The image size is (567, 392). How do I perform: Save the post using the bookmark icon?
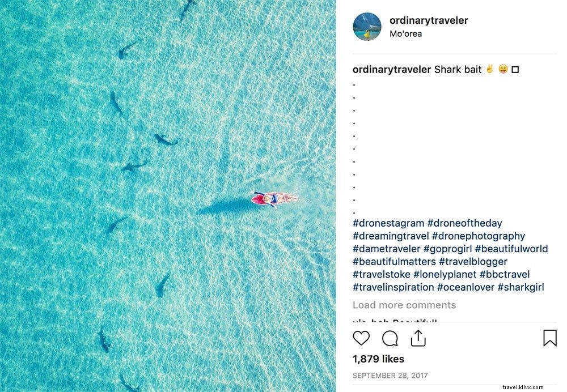pyautogui.click(x=548, y=338)
